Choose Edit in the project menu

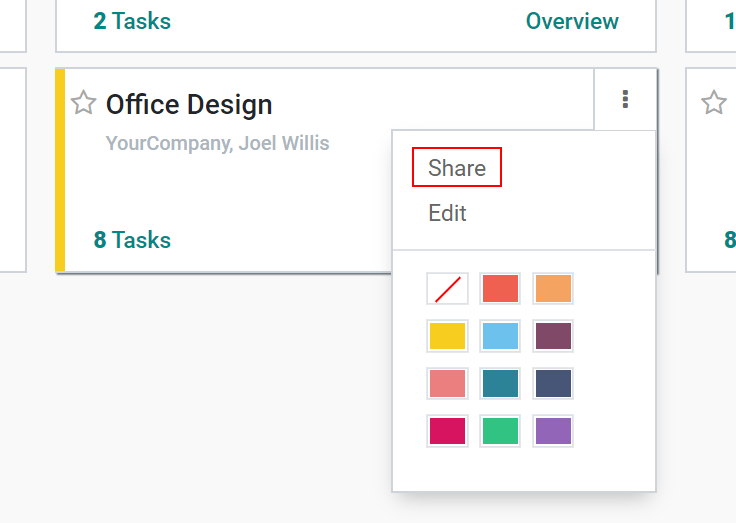[x=447, y=213]
